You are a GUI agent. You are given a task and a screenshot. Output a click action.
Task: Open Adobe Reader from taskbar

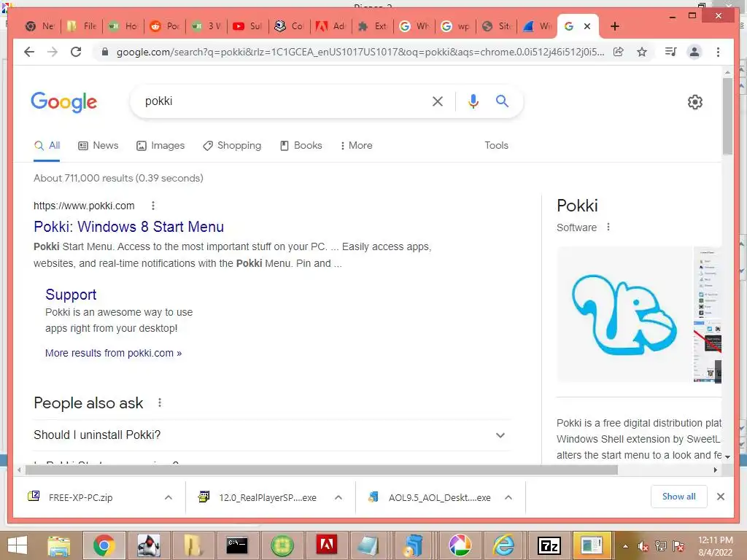click(x=326, y=545)
